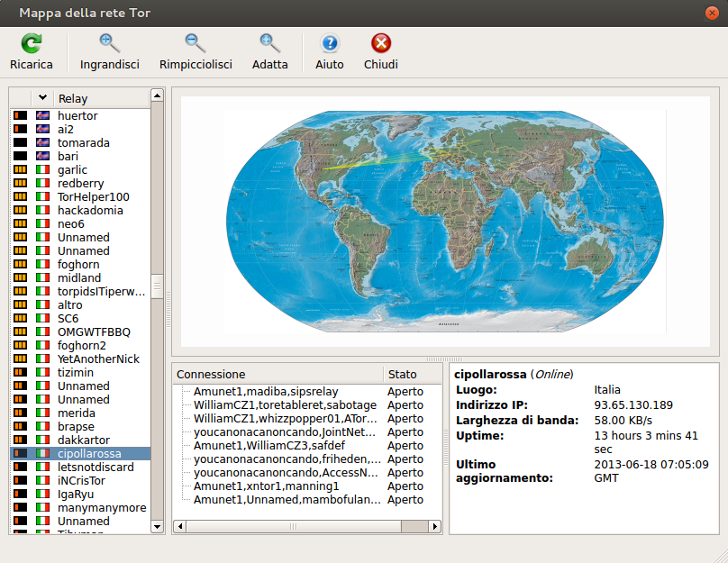Click the bandwidth icon next to manymanymore
The width and height of the screenshot is (728, 563).
click(x=21, y=507)
